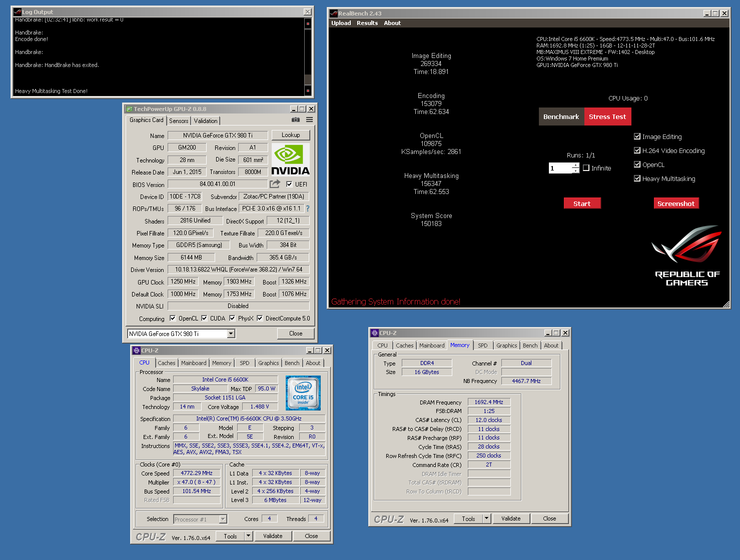Screen dimensions: 740x560
Task: Click the NB Frequency value 4467.7 MHz
Action: [526, 381]
